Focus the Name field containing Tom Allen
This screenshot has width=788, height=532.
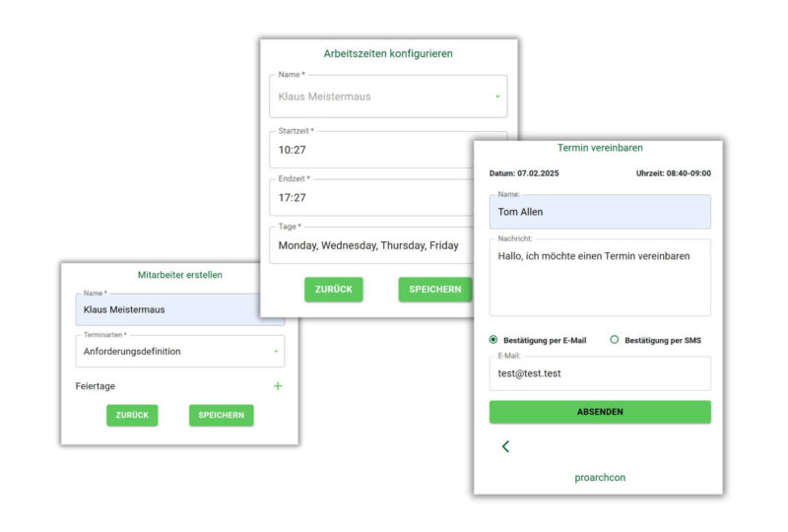pos(600,212)
